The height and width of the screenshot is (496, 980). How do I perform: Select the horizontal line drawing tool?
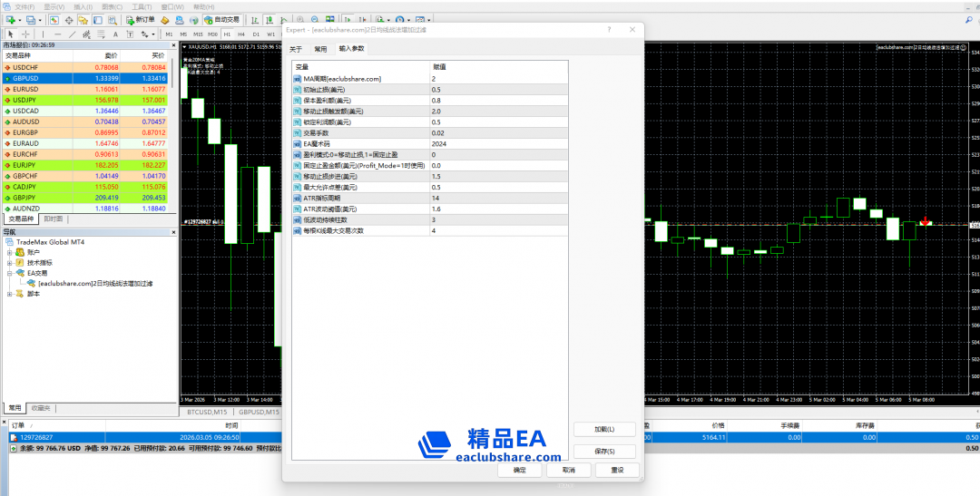pos(57,34)
